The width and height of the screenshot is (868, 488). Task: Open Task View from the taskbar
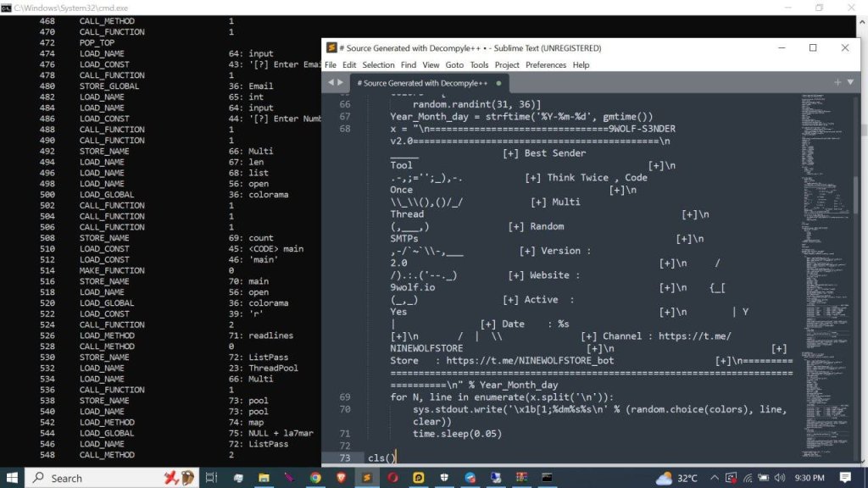213,478
